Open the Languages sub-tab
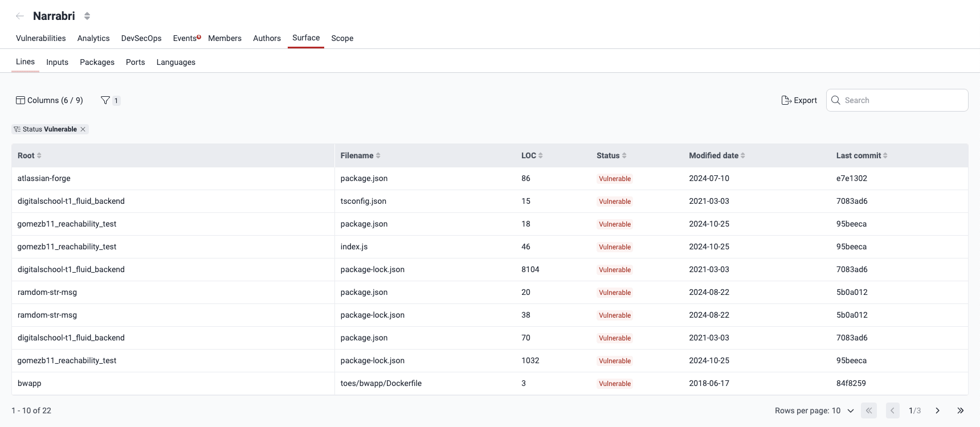980x427 pixels. pos(175,62)
